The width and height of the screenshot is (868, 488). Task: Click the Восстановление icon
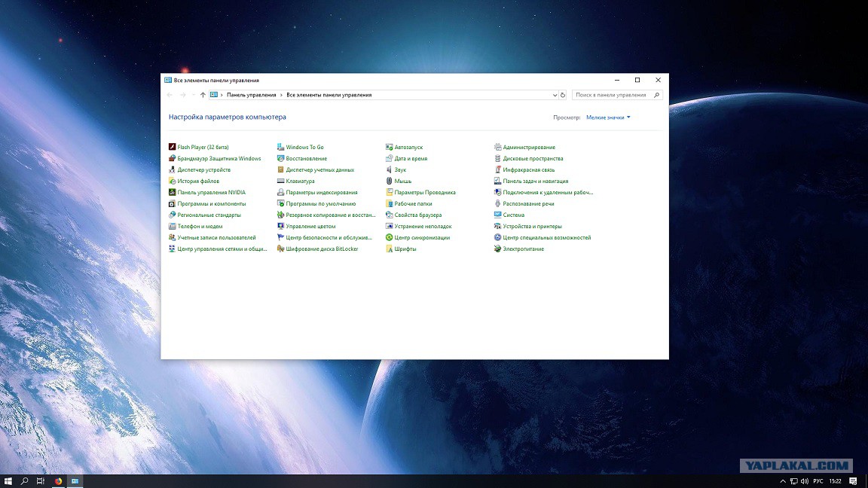click(280, 158)
